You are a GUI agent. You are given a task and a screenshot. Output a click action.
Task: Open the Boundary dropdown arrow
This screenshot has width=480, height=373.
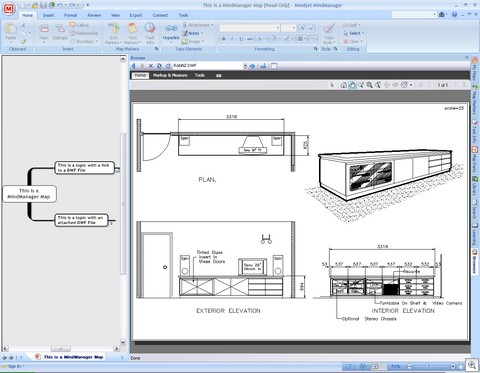(97, 42)
